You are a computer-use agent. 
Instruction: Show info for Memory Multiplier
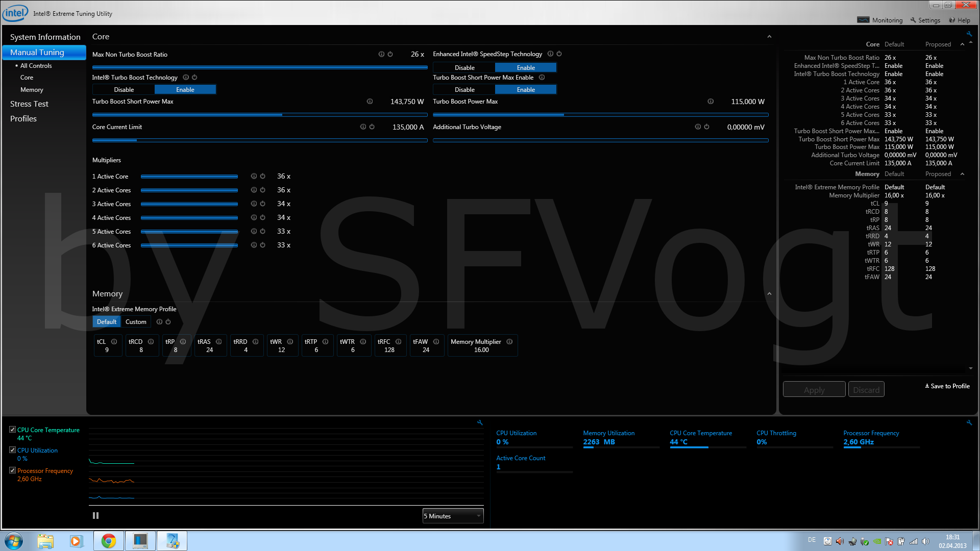pos(509,342)
